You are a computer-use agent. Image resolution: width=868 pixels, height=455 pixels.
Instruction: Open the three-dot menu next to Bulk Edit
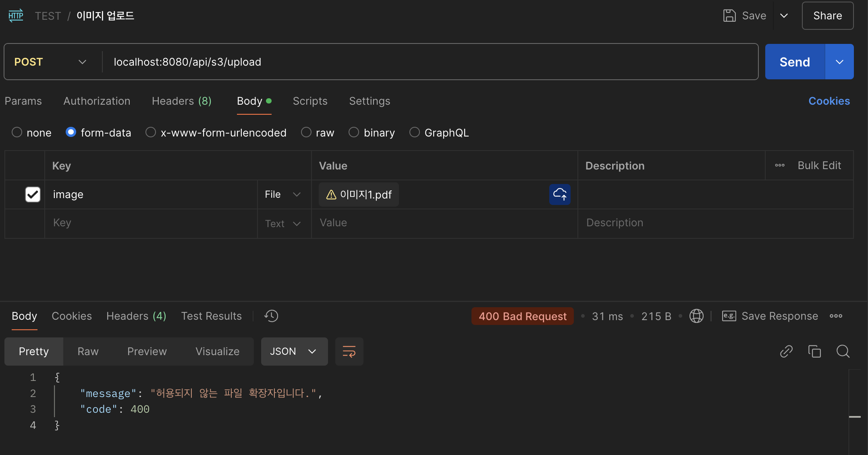point(780,165)
